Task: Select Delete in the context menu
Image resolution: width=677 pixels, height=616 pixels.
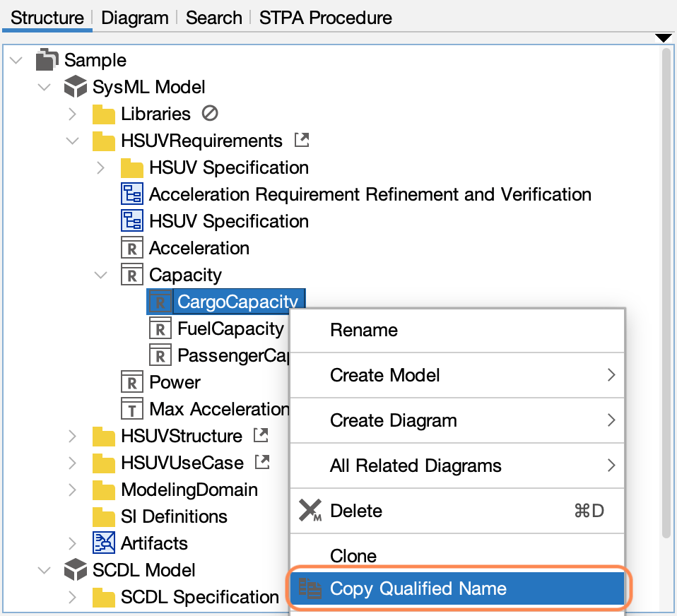Action: [356, 511]
